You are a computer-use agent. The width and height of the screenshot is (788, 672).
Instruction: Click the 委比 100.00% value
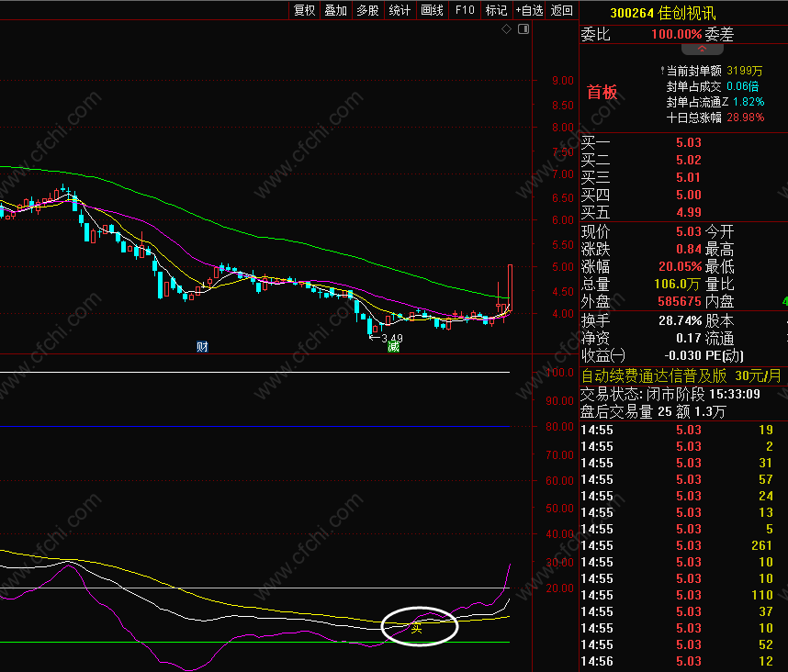point(676,34)
